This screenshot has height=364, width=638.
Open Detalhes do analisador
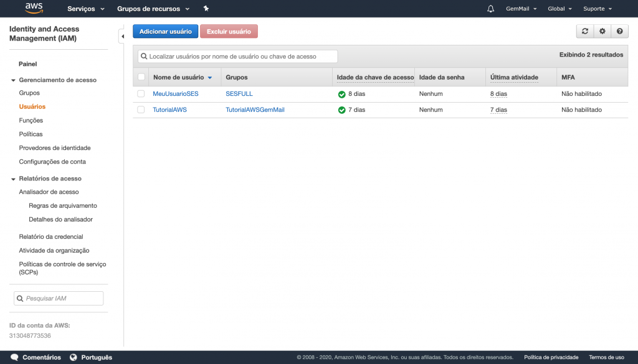(x=60, y=220)
